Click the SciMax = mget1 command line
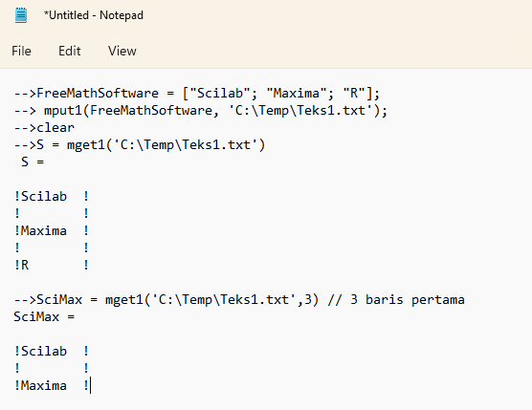The height and width of the screenshot is (410, 532). pos(166,300)
